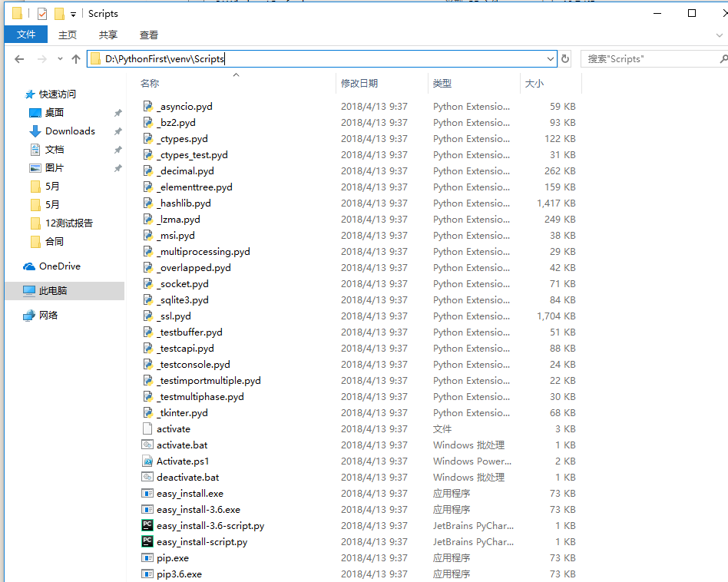Select _tkinter.pyd file icon

click(x=147, y=412)
